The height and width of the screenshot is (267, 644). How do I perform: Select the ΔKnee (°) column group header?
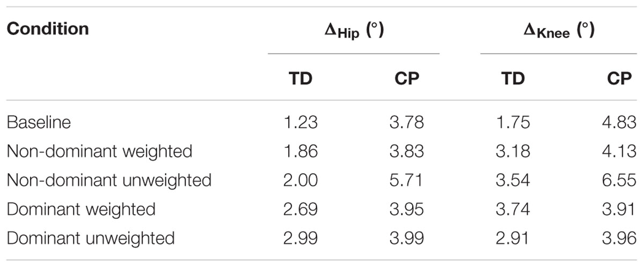point(560,31)
